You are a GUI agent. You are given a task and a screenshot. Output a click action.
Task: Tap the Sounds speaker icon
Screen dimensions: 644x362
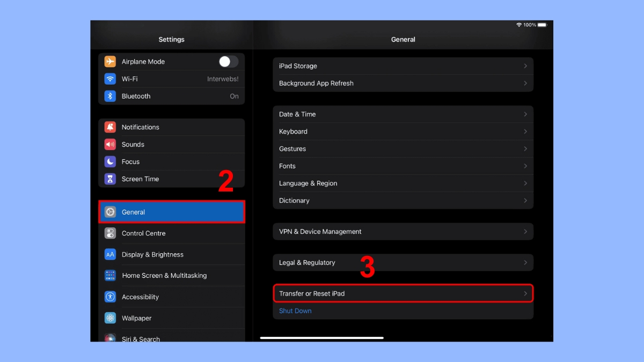coord(110,144)
